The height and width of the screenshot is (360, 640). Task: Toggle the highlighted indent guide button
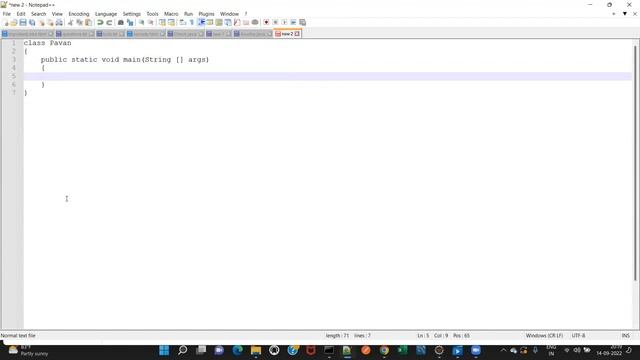point(201,22)
